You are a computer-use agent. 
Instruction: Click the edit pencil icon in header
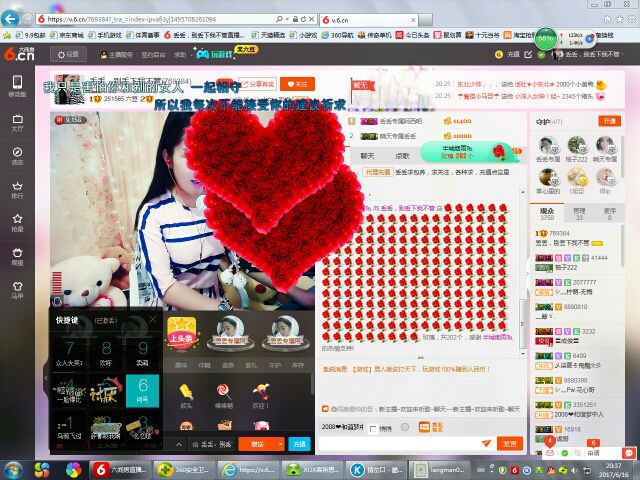click(x=528, y=54)
